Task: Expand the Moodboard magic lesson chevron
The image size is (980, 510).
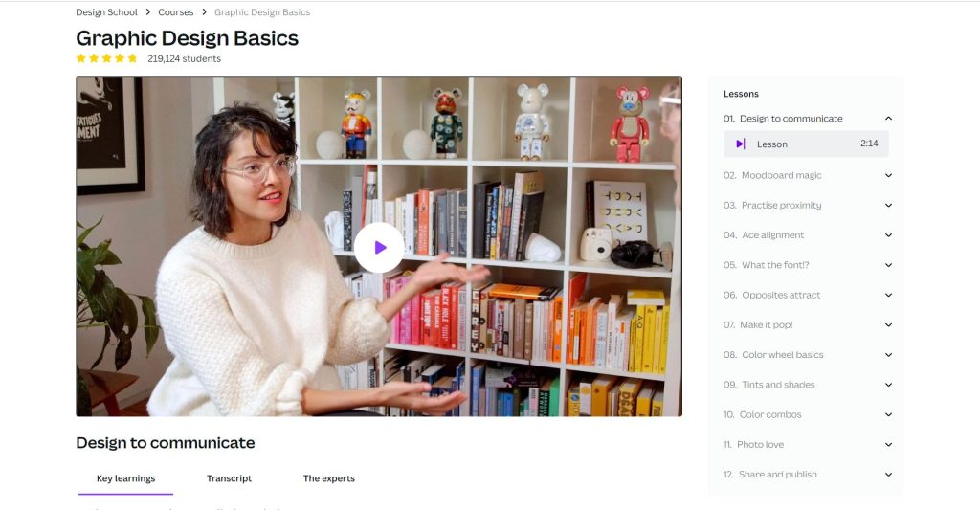Action: click(888, 176)
